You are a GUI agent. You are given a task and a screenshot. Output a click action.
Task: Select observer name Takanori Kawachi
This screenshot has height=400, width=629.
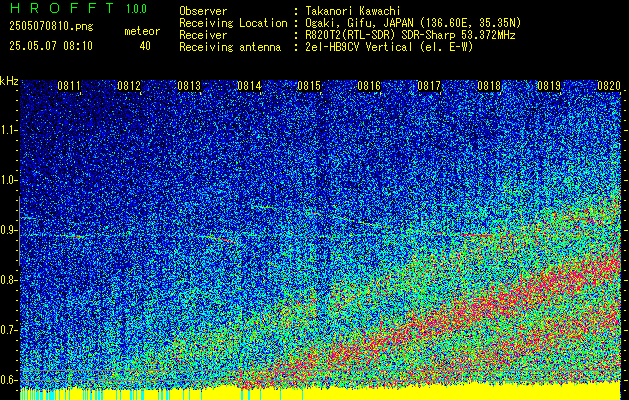point(353,11)
